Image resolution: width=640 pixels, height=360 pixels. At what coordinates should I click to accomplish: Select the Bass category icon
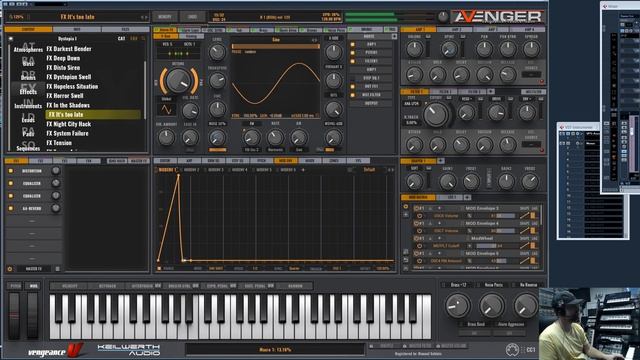click(28, 62)
